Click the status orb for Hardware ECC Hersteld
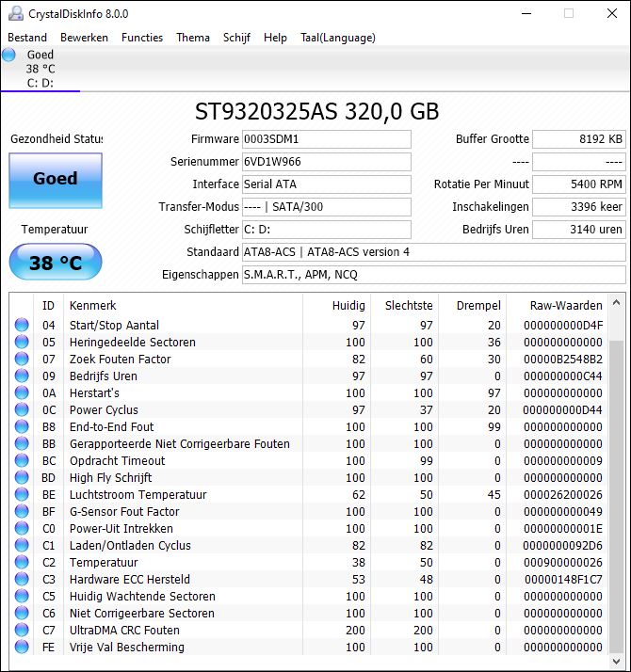 tap(22, 580)
